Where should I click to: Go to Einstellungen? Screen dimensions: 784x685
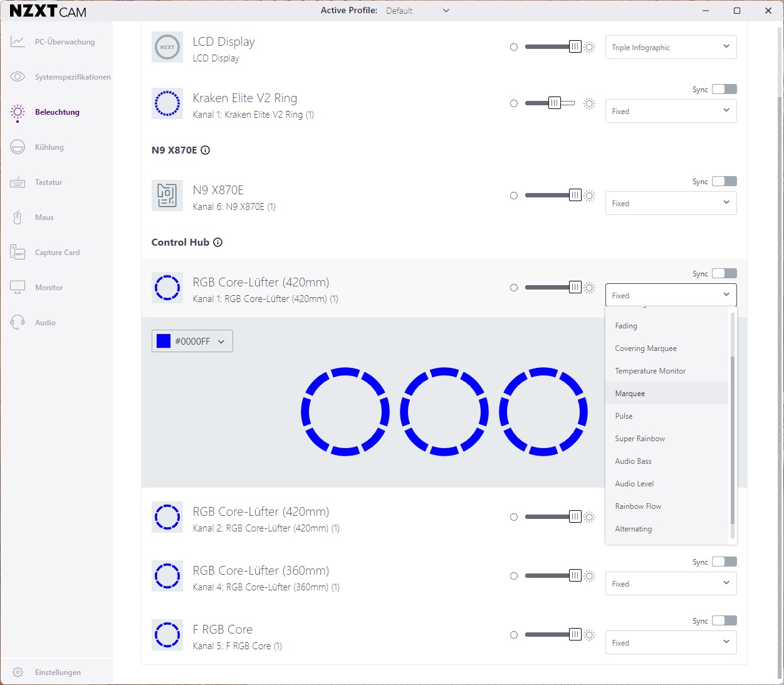pyautogui.click(x=56, y=672)
